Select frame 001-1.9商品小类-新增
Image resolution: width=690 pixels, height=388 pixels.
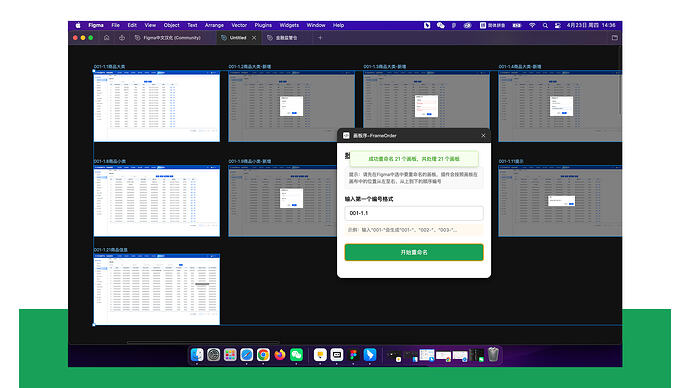point(283,201)
